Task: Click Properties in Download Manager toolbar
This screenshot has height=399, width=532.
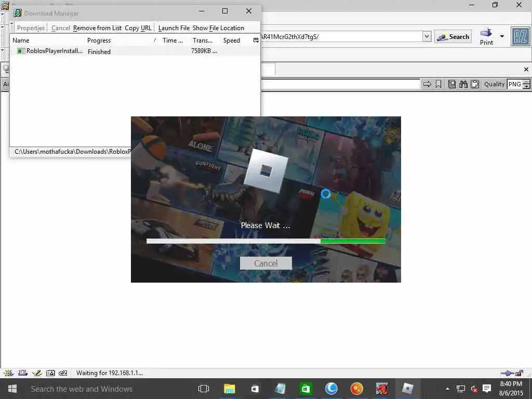Action: click(x=31, y=28)
